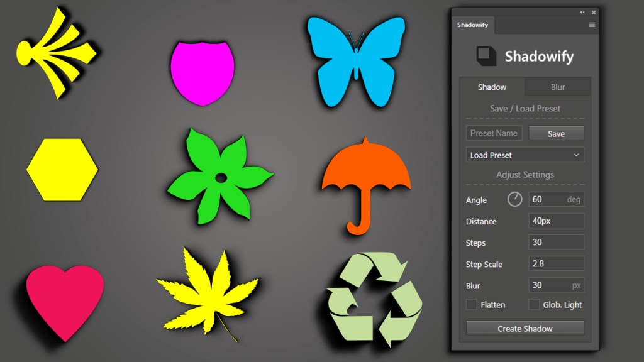
Task: Select the blue butterfly shape
Action: coord(356,61)
